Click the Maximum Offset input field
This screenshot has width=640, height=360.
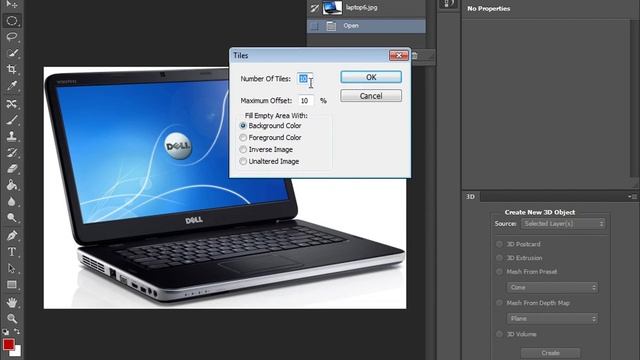[306, 100]
